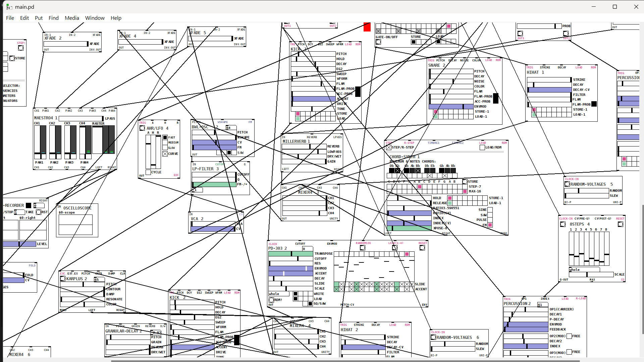
Task: Toggle STEP/R-STEP in CHORD-SYNTH
Action: [389, 147]
